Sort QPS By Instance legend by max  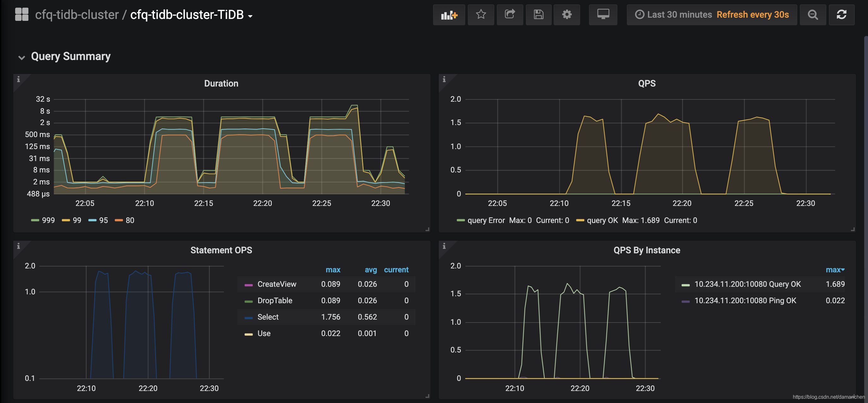835,270
